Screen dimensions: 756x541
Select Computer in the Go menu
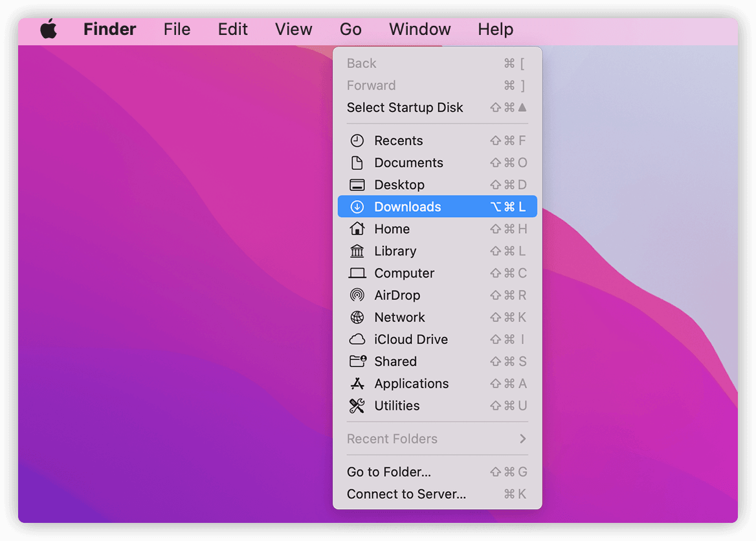coord(438,273)
